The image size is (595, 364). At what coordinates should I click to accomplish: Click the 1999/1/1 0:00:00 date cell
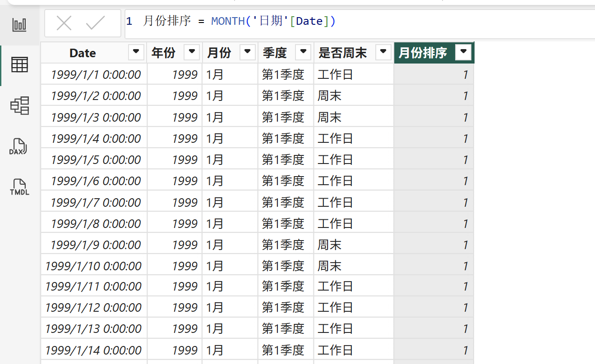tap(96, 75)
